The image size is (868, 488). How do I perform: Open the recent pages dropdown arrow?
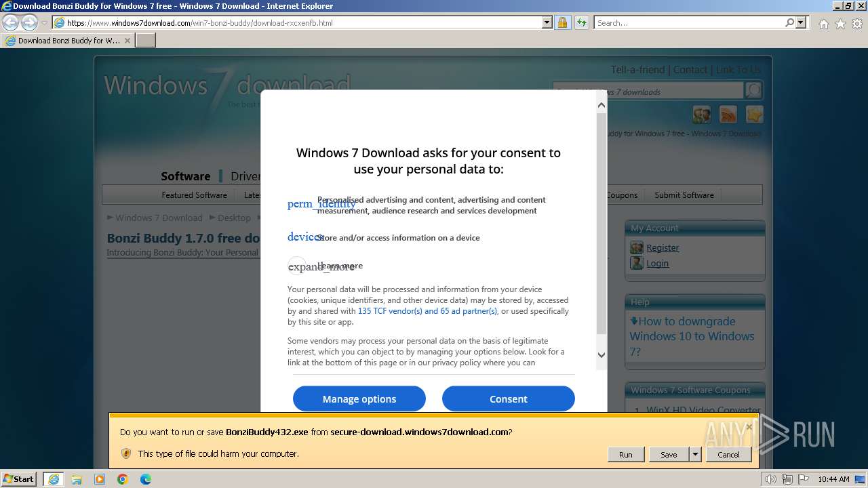tap(45, 22)
